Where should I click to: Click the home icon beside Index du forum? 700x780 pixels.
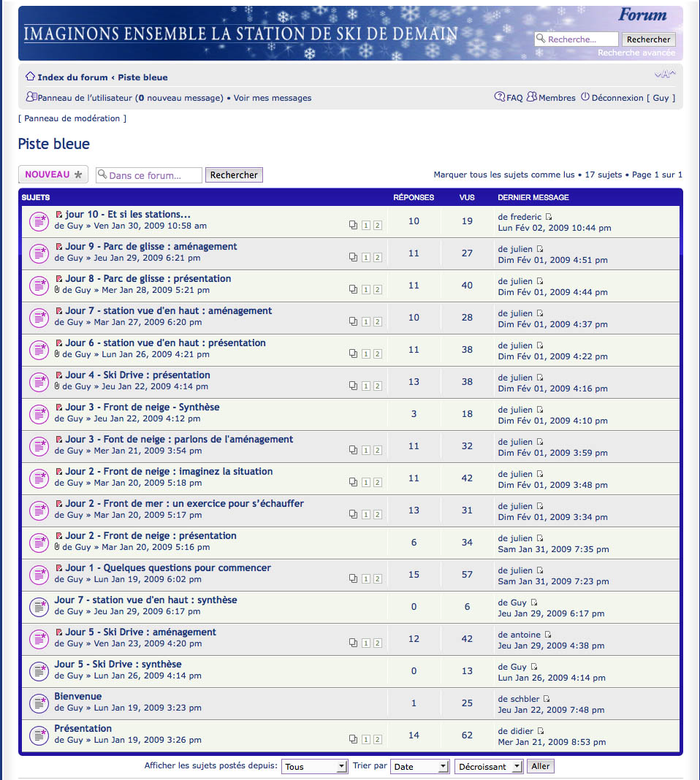click(30, 77)
